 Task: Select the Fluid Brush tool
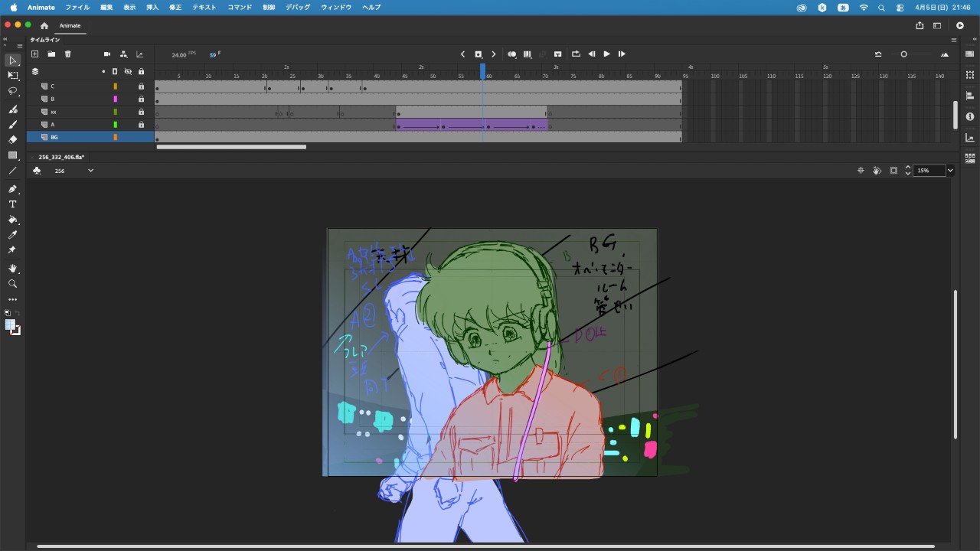tap(12, 109)
